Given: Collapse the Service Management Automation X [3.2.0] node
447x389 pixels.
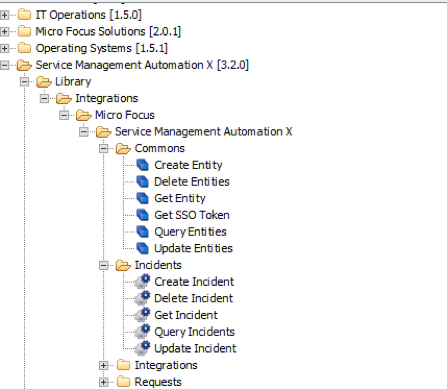Looking at the screenshot, I should coord(4,65).
